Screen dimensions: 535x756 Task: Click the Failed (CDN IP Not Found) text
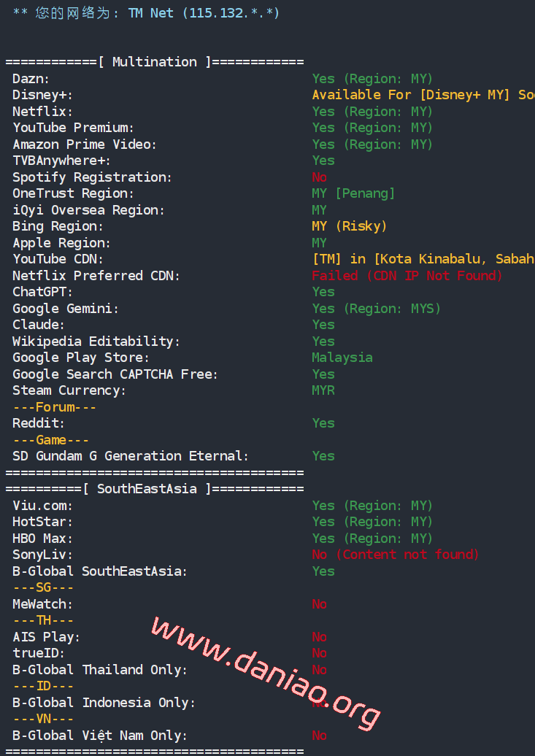(407, 276)
